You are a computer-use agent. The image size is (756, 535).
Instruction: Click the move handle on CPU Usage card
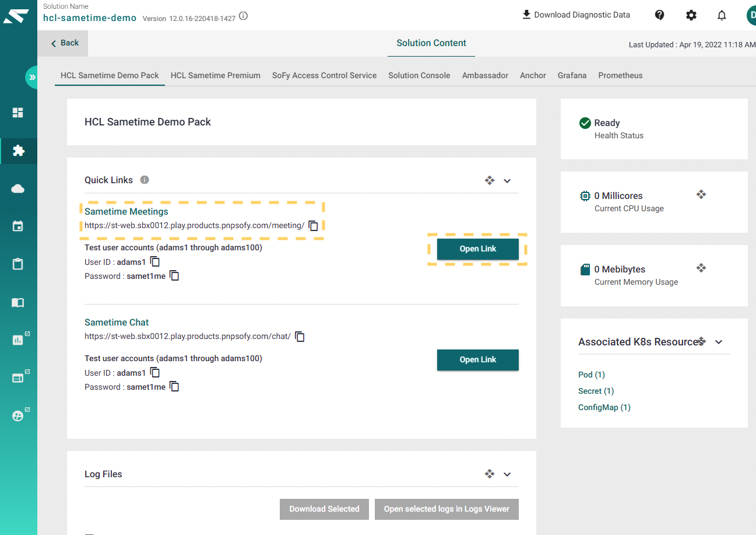(701, 194)
